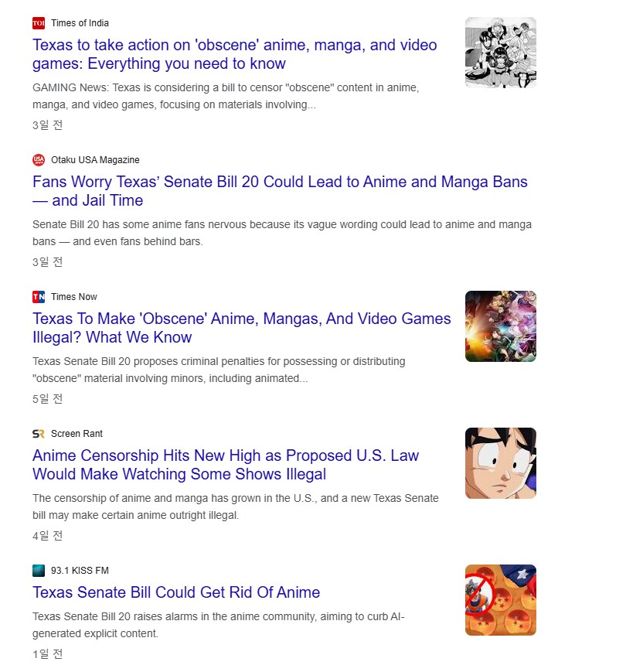626x672 pixels.
Task: Click the Times Now favicon
Action: point(39,297)
